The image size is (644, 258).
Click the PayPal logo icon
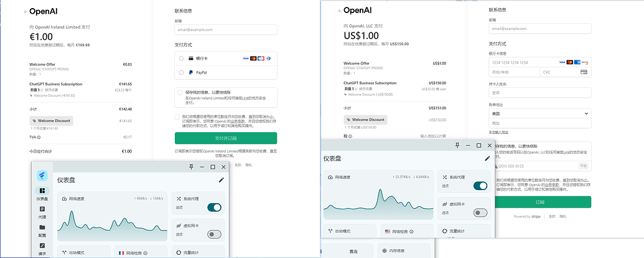191,72
